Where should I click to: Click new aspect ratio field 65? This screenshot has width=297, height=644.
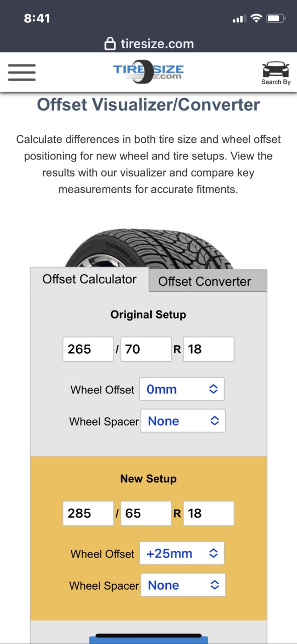point(146,513)
